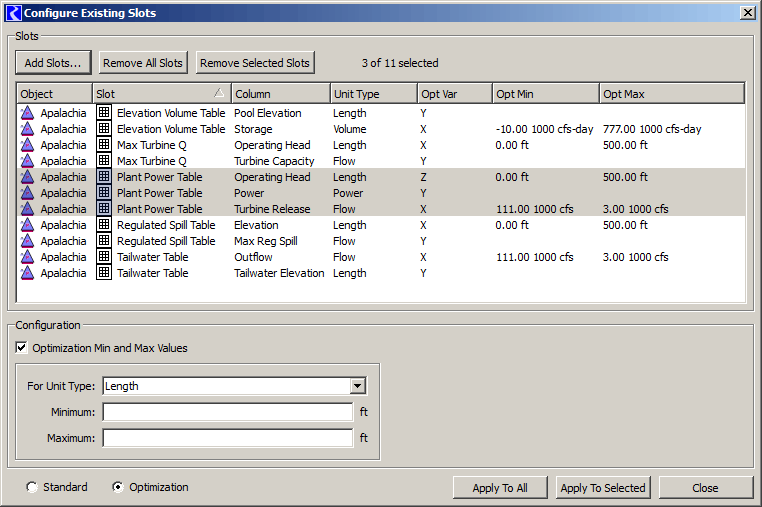Click table slot icon in Regulated Spill Elevation row
The height and width of the screenshot is (507, 762).
104,225
